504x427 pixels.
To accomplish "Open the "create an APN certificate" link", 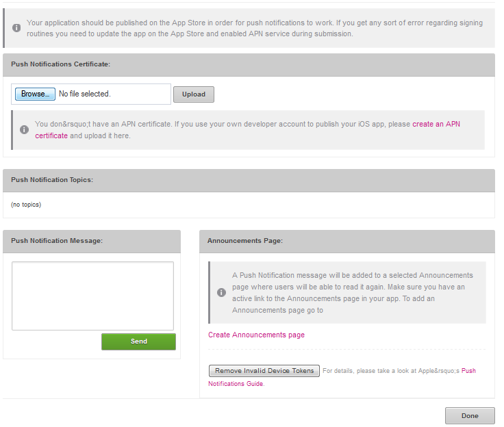I will [436, 124].
